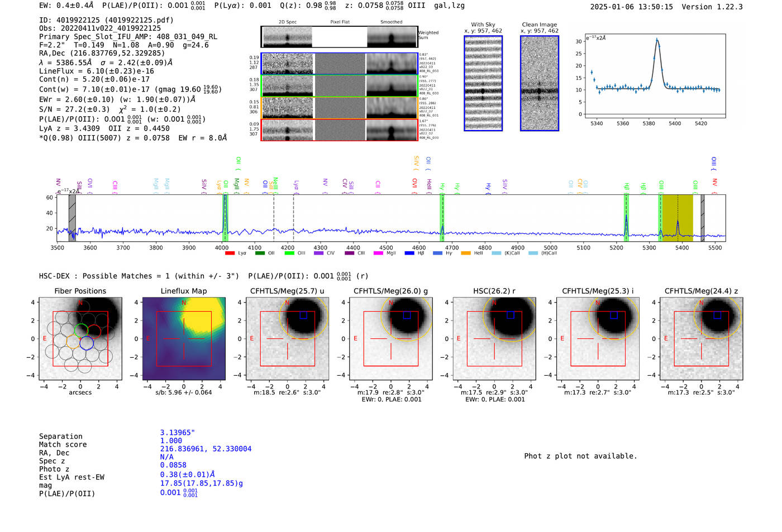782x532 pixels.
Task: Select the red-bordered 2D spectrum row
Action: point(339,130)
